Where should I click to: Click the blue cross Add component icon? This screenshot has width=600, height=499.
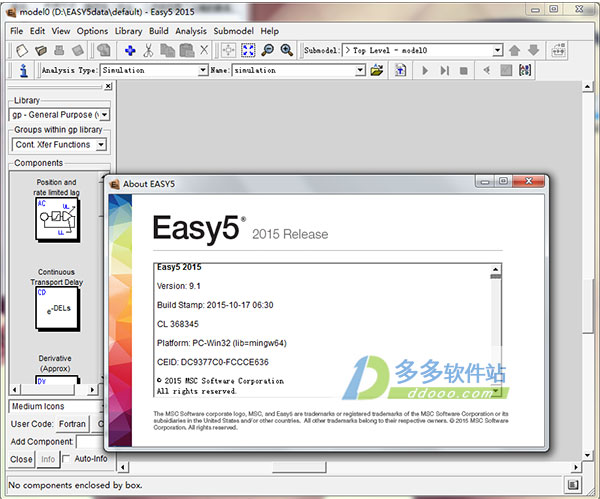pos(130,50)
